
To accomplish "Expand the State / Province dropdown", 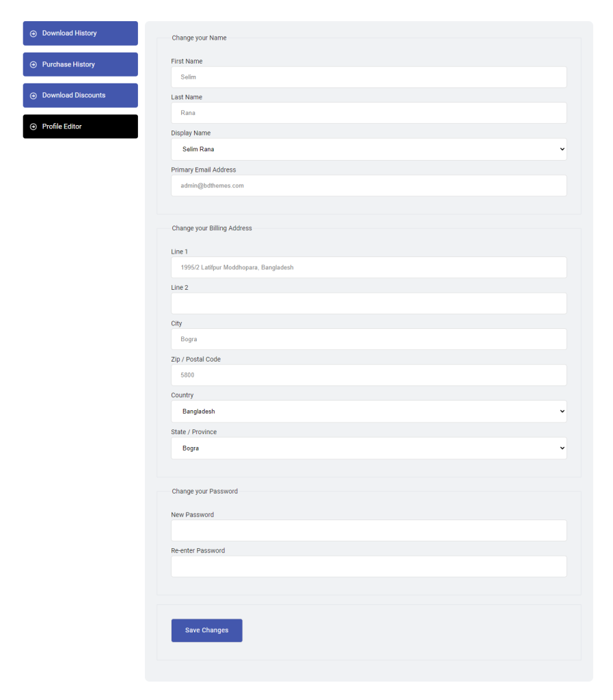I will [369, 448].
